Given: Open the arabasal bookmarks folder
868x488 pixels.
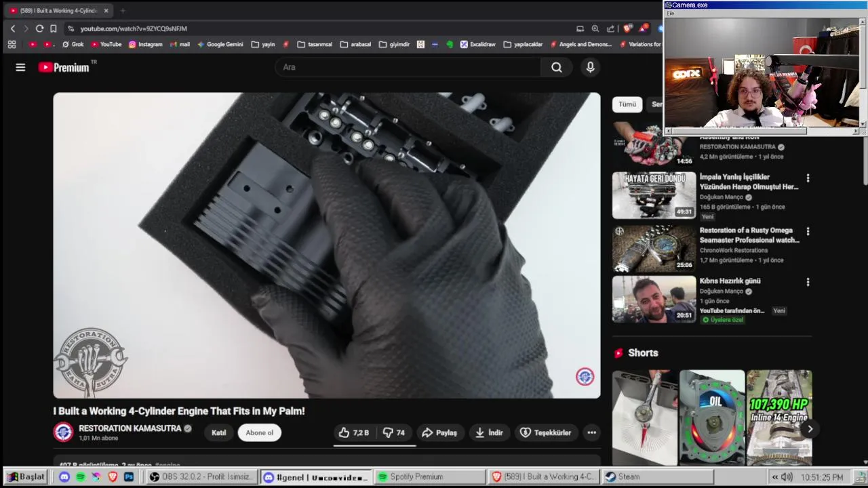Looking at the screenshot, I should pos(356,44).
